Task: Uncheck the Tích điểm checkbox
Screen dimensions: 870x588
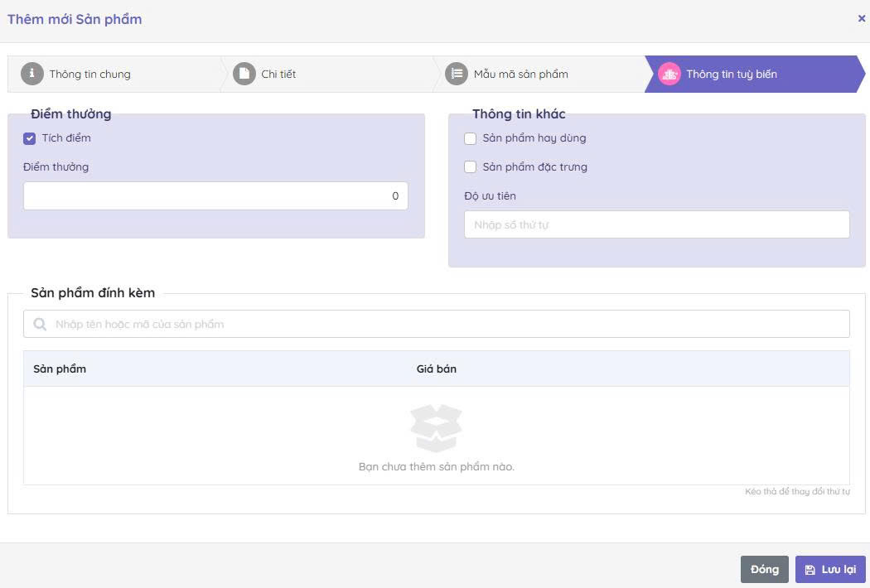Action: point(30,138)
